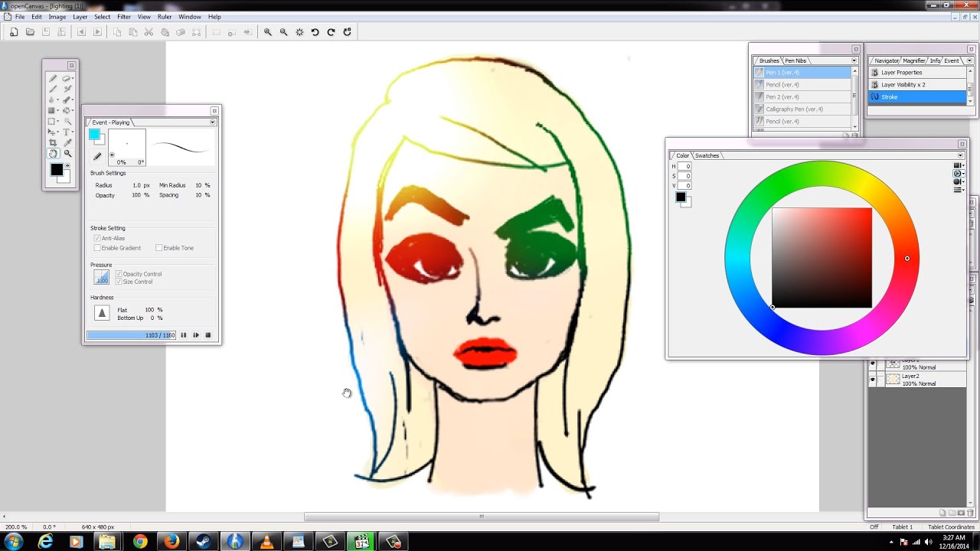Select the Pen 2 (ver.4) brush
This screenshot has height=551, width=980.
[802, 96]
